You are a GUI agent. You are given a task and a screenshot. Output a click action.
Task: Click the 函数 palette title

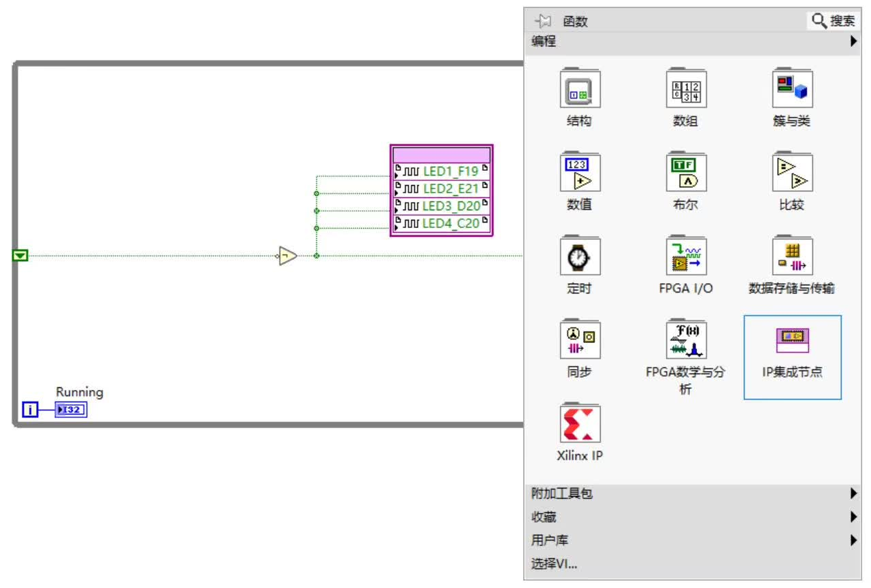click(575, 21)
